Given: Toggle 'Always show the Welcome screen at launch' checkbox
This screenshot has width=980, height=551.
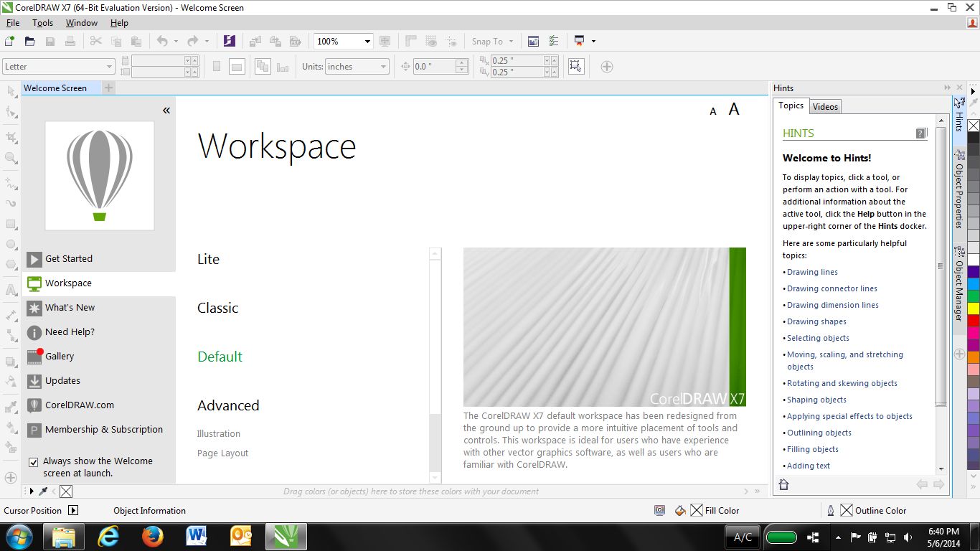Looking at the screenshot, I should (33, 462).
